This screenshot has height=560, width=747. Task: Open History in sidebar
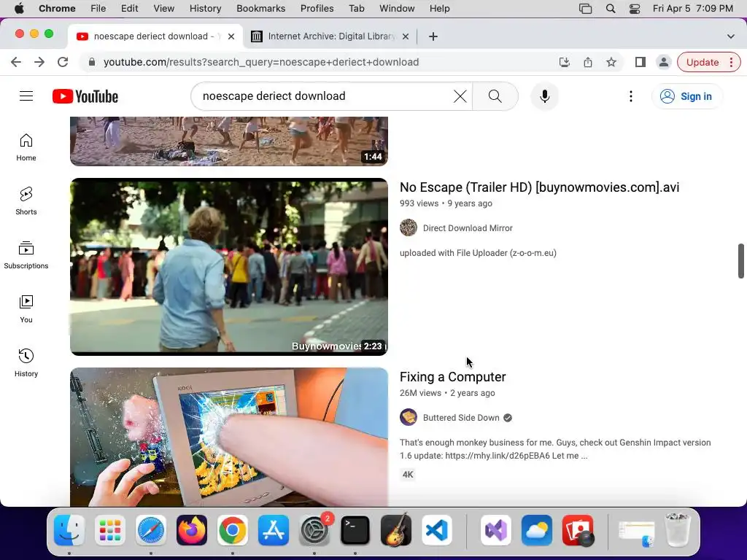[x=26, y=363]
